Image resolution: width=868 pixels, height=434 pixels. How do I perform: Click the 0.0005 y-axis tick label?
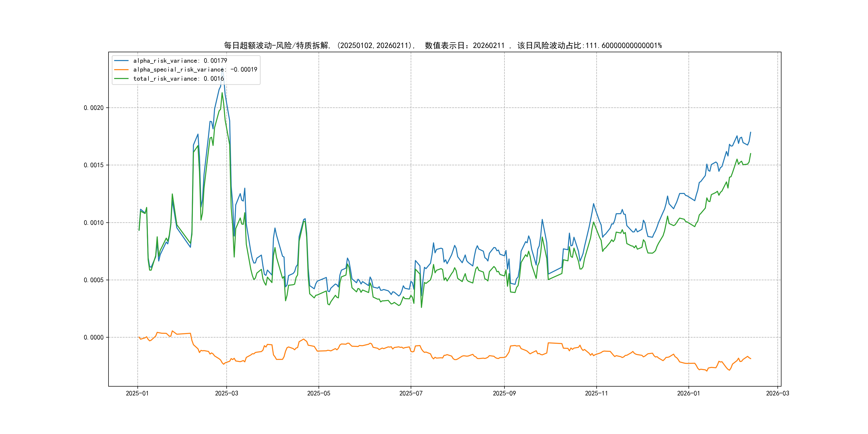click(x=94, y=280)
